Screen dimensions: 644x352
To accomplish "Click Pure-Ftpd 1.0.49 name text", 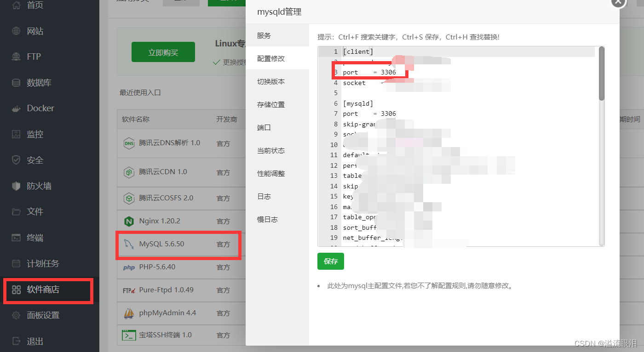I will point(166,290).
